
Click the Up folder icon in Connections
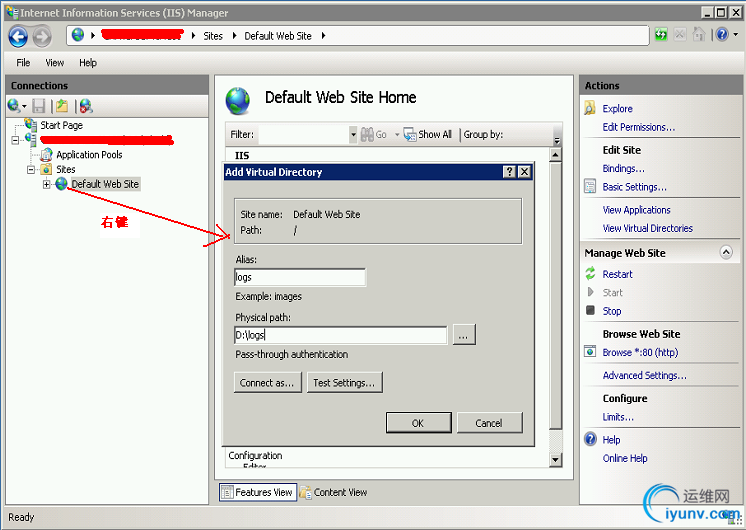62,106
